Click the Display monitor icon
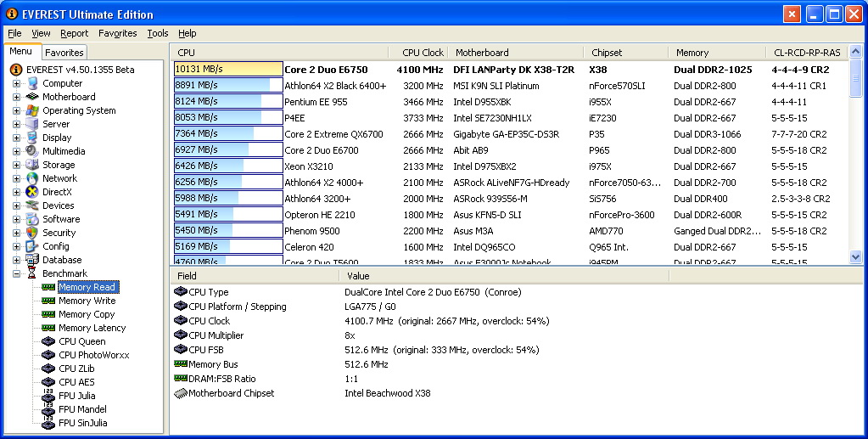The width and height of the screenshot is (868, 439). pyautogui.click(x=32, y=138)
